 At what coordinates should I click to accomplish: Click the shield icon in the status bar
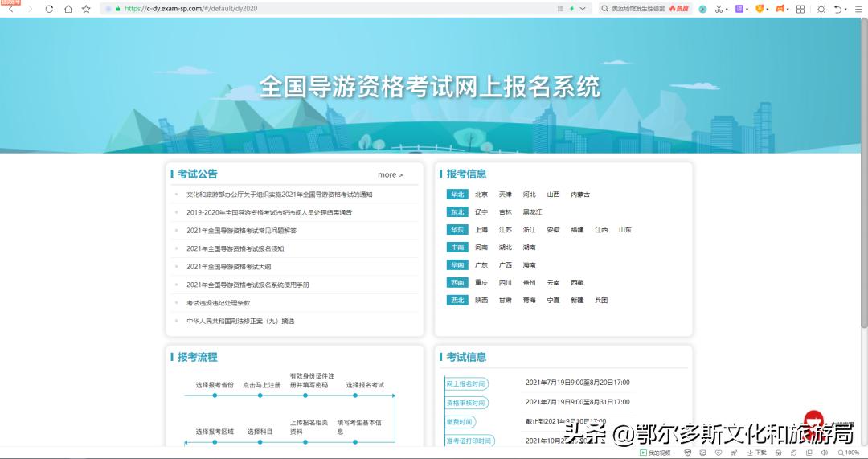(x=687, y=453)
